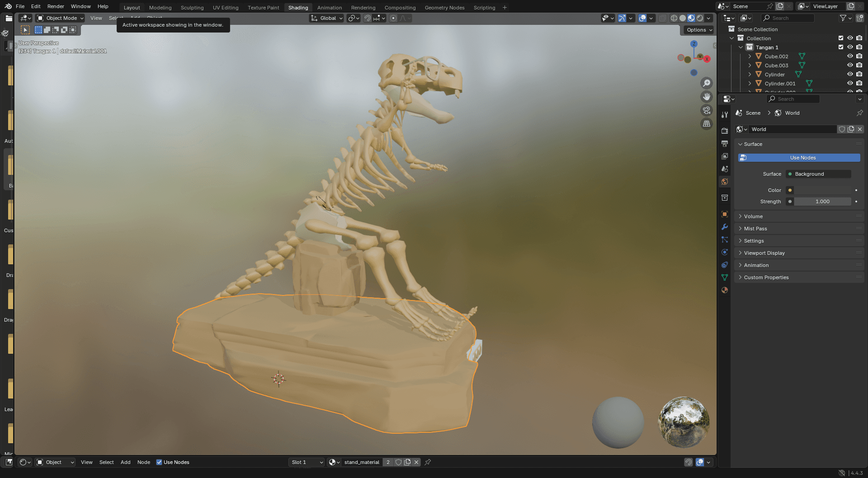This screenshot has width=868, height=478.
Task: Pin the stand_material node tree
Action: click(x=428, y=462)
